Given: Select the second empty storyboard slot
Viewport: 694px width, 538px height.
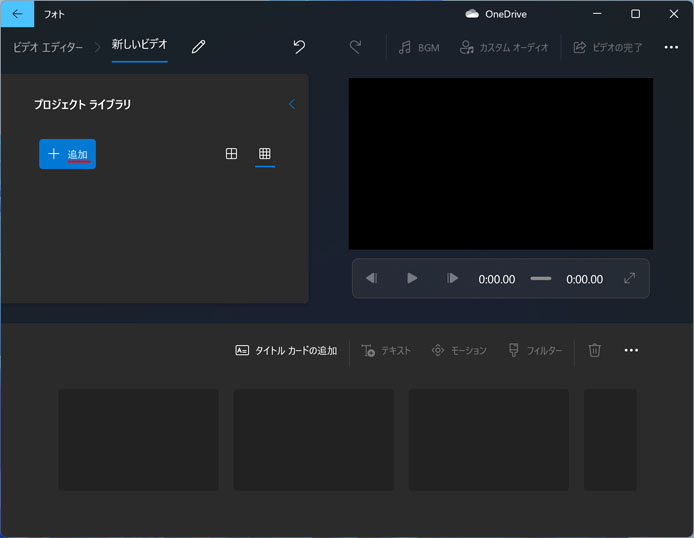Looking at the screenshot, I should pyautogui.click(x=314, y=440).
